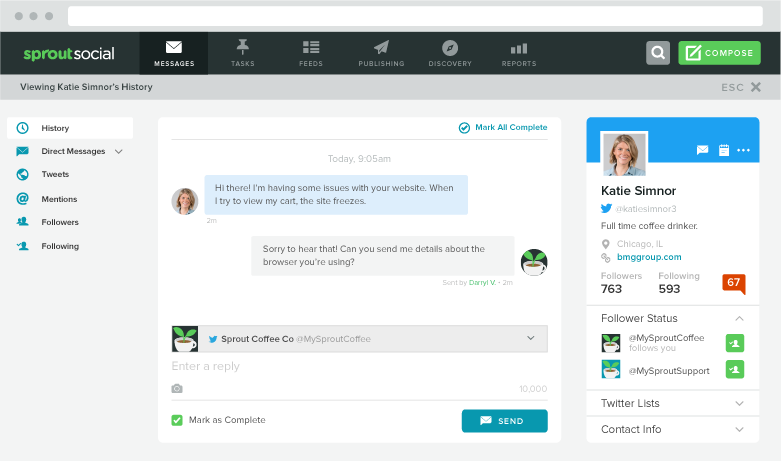Screen dimensions: 781x461
Task: Expand the Direct Messages chevron
Action: [119, 151]
